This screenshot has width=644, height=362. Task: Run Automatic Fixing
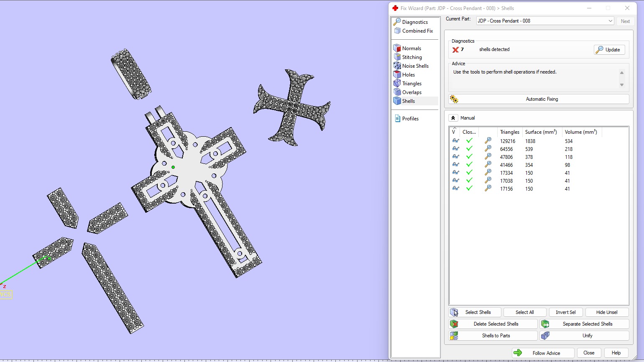pos(539,99)
